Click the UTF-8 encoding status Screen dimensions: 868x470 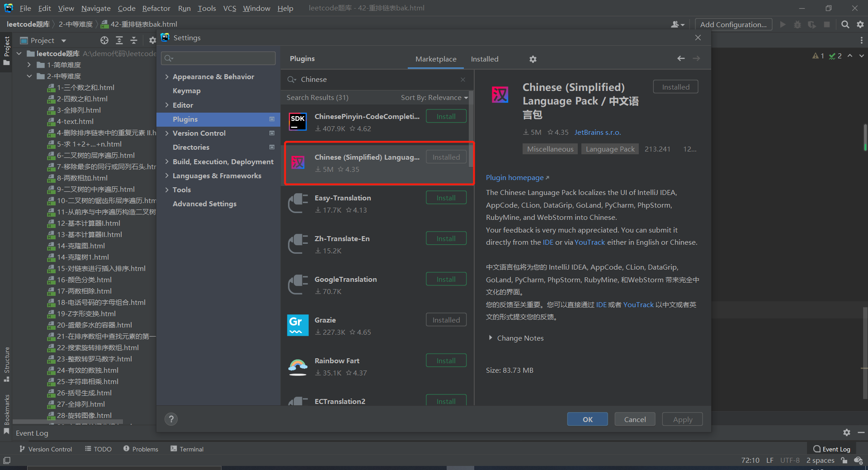pos(790,461)
